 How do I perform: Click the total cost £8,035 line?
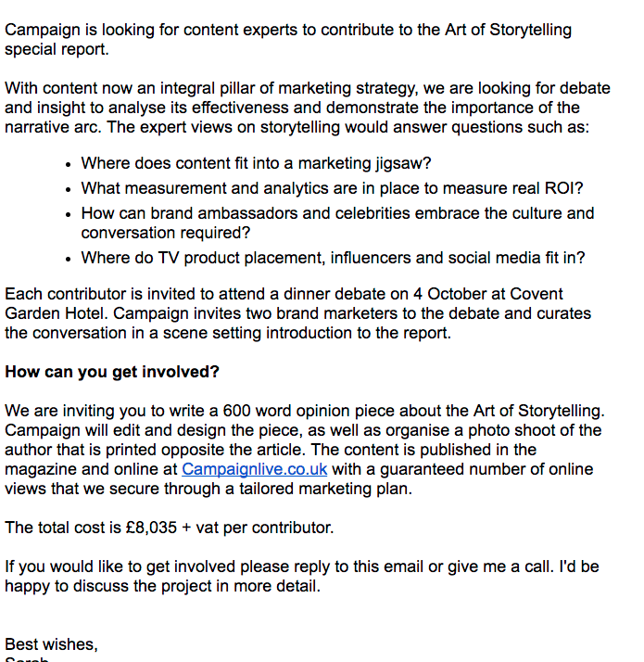pos(169,528)
